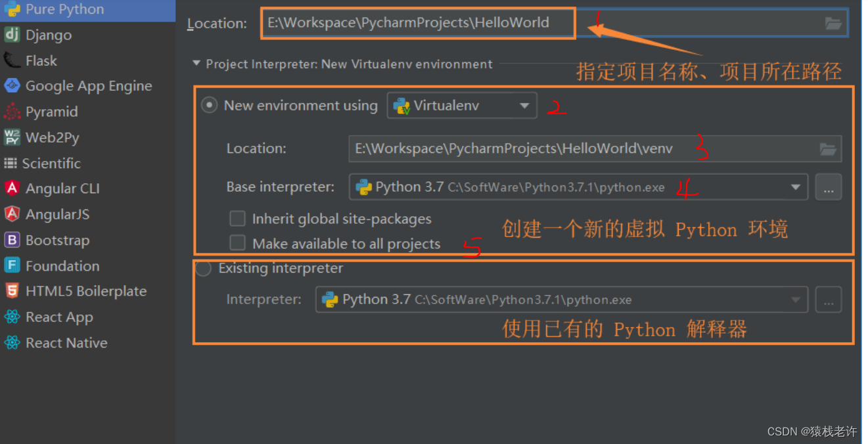Select the Django project type
Image resolution: width=868 pixels, height=444 pixels.
pos(49,35)
